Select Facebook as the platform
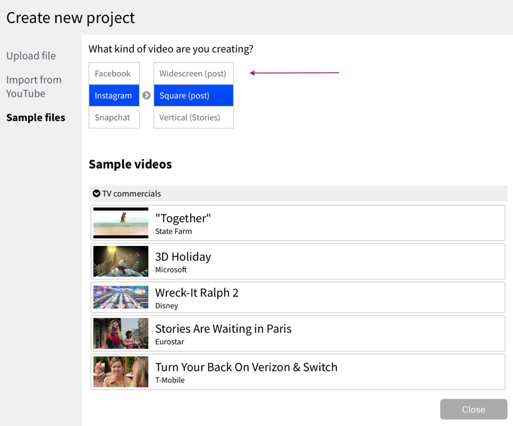 tap(114, 74)
